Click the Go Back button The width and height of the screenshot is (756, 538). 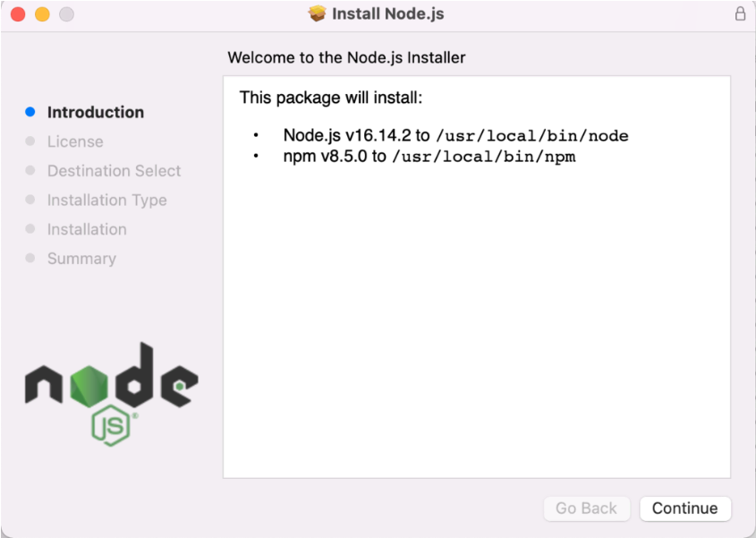coord(587,508)
